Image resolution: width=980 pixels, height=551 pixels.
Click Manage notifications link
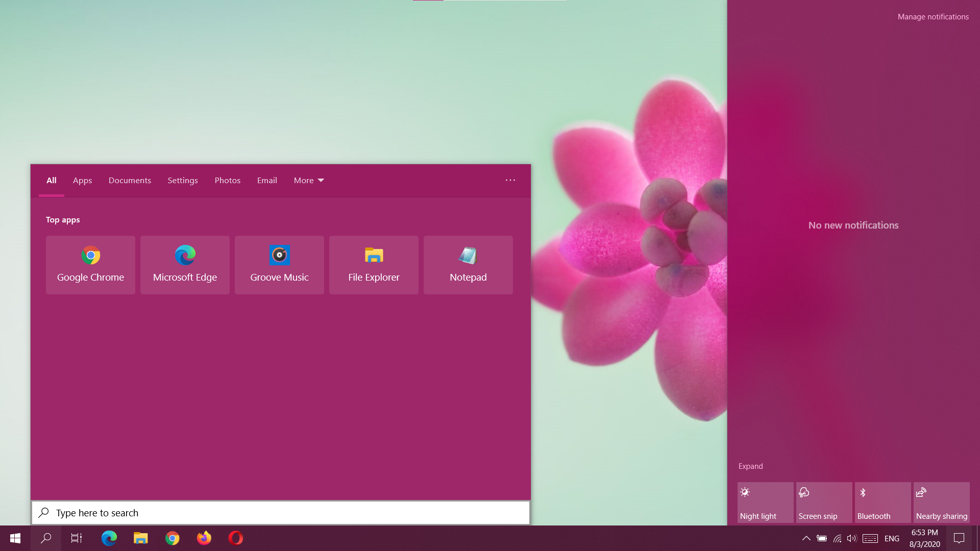tap(933, 17)
